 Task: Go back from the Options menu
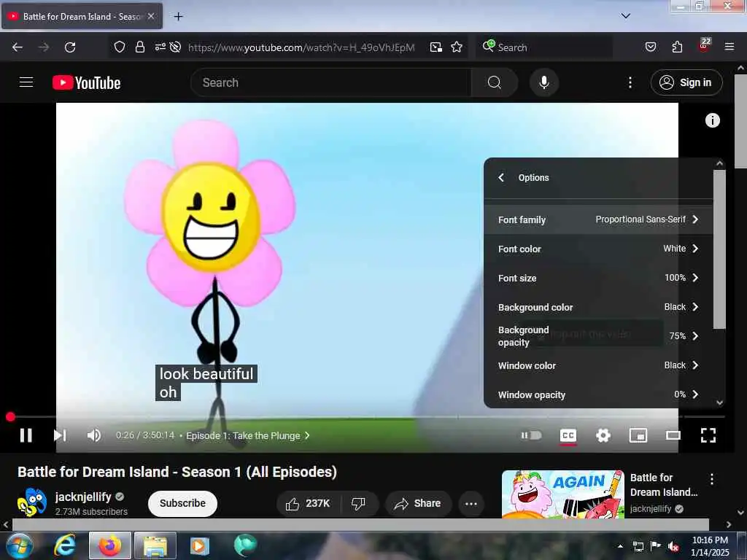500,178
